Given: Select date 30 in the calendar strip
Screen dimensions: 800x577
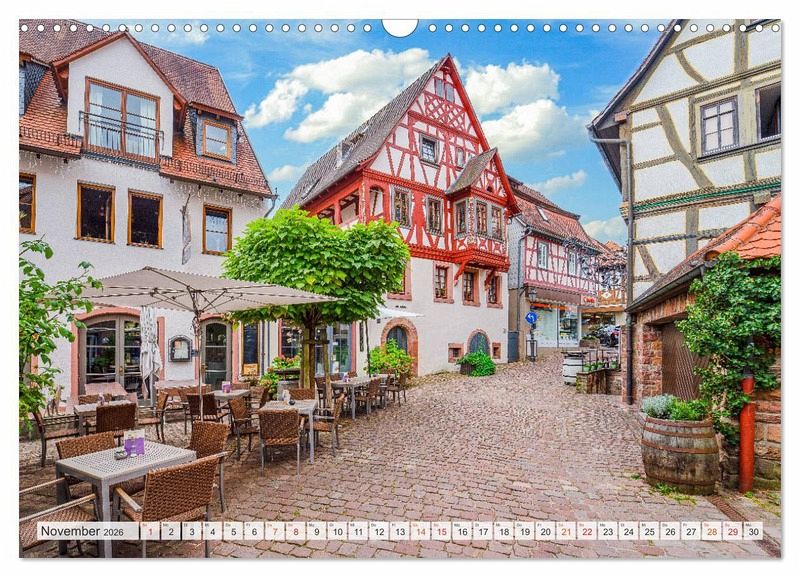Looking at the screenshot, I should coord(754,531).
